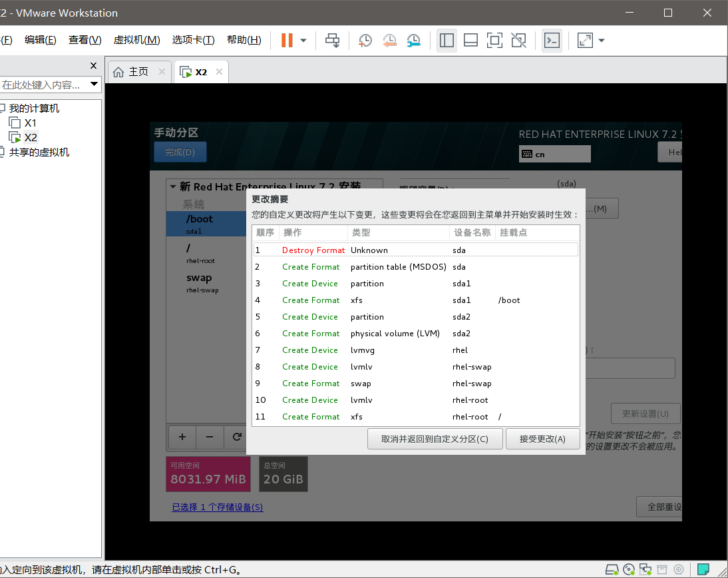This screenshot has width=728, height=578.
Task: Close the library sidebar panel
Action: click(x=93, y=65)
